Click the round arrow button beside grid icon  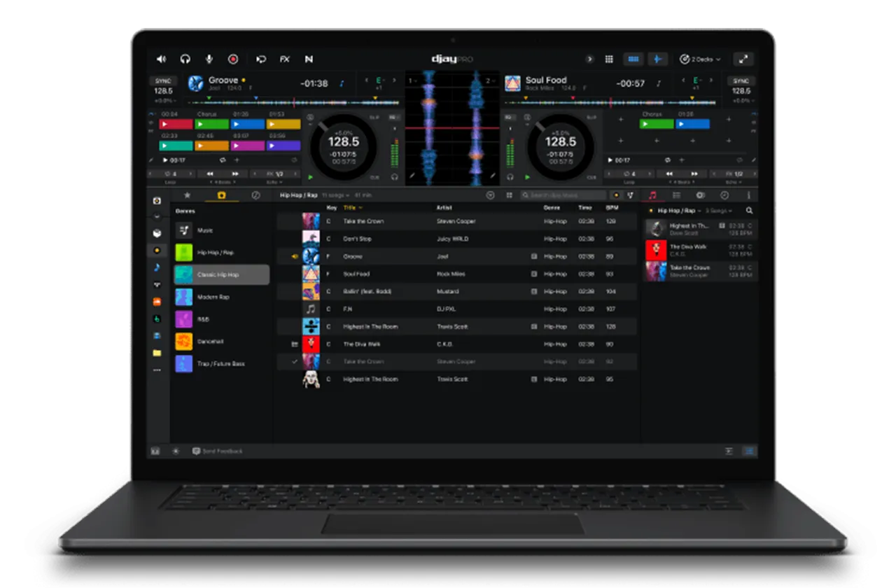pos(590,59)
